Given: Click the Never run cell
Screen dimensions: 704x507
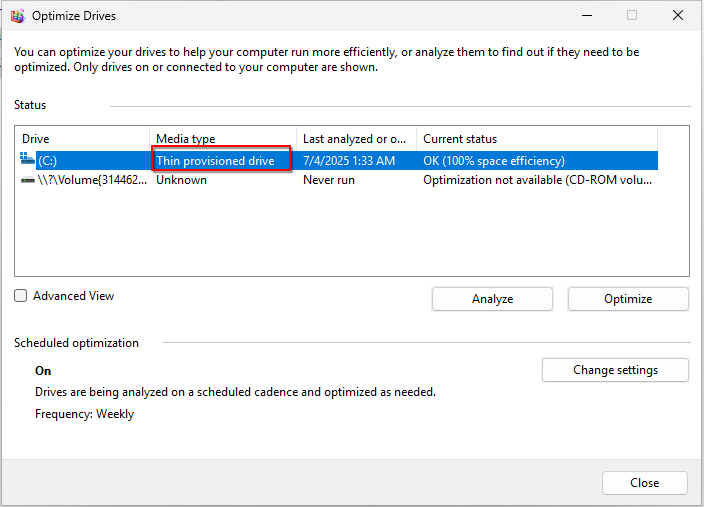Looking at the screenshot, I should (x=329, y=180).
